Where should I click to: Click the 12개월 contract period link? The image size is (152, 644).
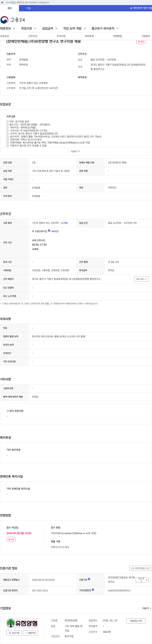click(64, 223)
